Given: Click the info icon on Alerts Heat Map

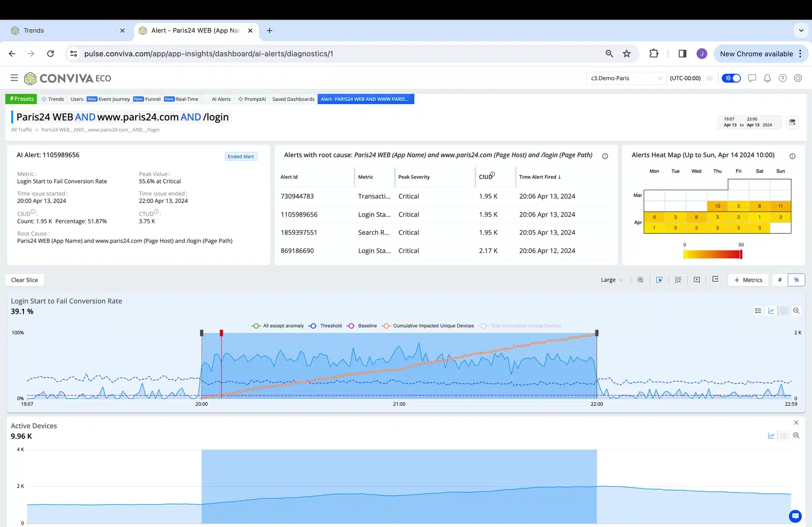Looking at the screenshot, I should (792, 156).
